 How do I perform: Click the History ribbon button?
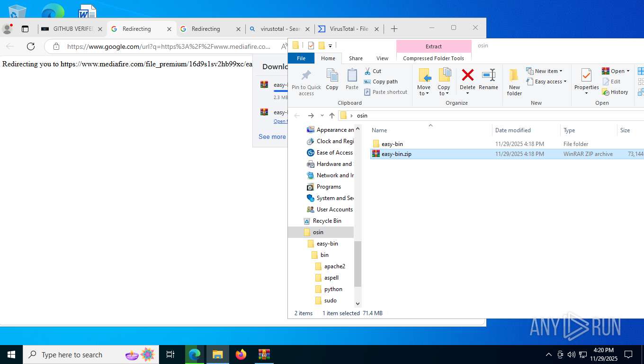[x=615, y=92]
